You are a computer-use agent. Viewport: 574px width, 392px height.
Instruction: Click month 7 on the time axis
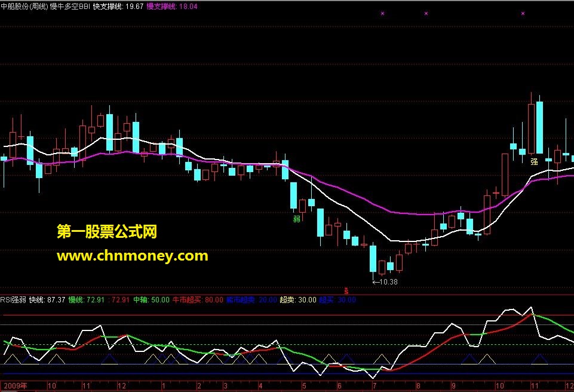(374, 386)
